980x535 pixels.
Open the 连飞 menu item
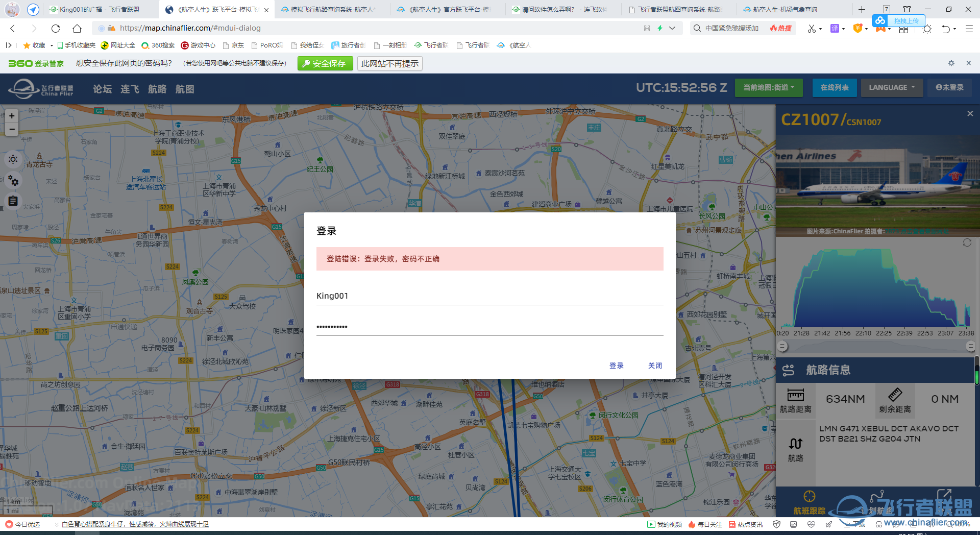pyautogui.click(x=130, y=89)
